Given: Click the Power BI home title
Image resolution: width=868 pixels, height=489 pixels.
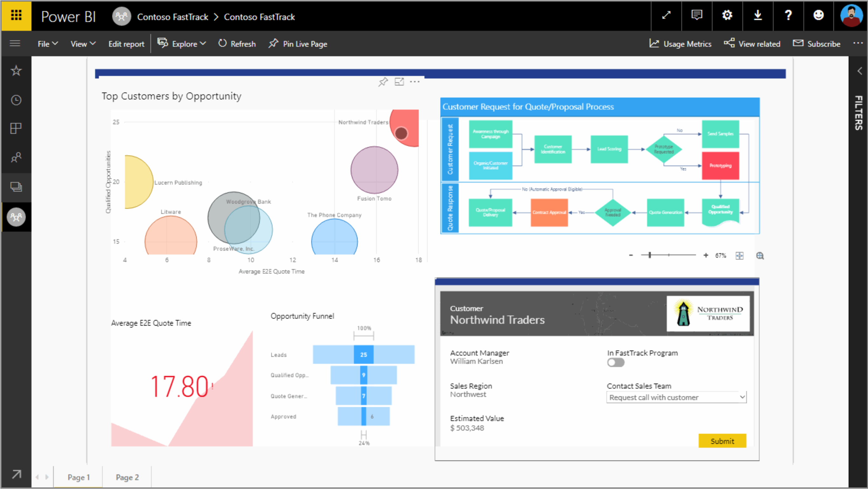Looking at the screenshot, I should coord(68,17).
